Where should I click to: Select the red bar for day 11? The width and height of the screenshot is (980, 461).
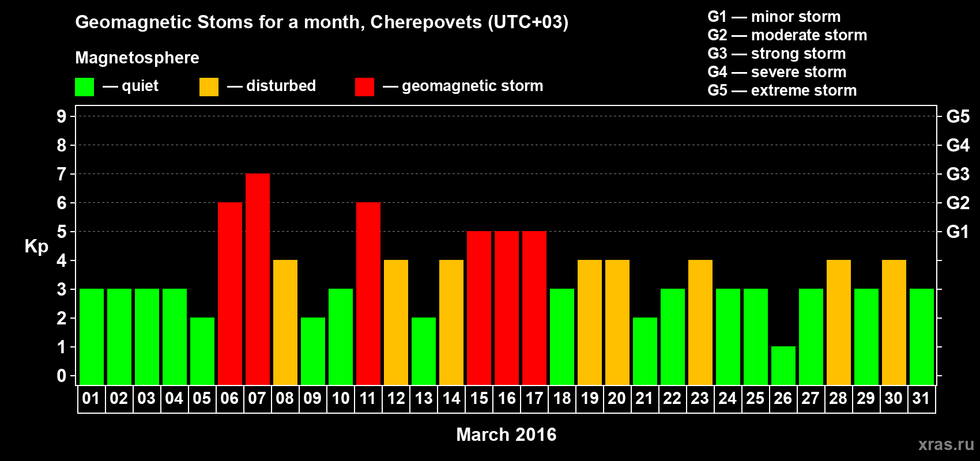pos(368,294)
